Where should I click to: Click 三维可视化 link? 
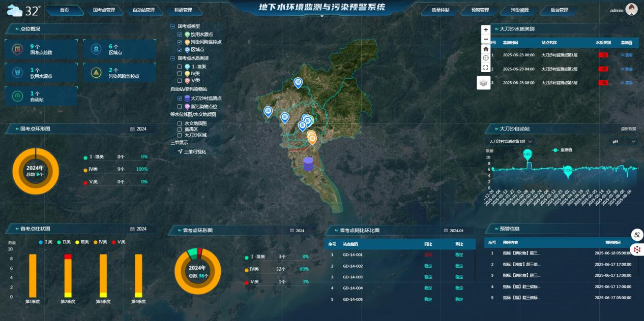(194, 151)
